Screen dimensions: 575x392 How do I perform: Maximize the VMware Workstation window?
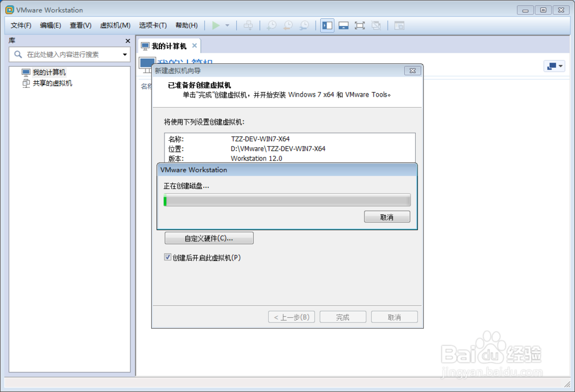point(543,10)
